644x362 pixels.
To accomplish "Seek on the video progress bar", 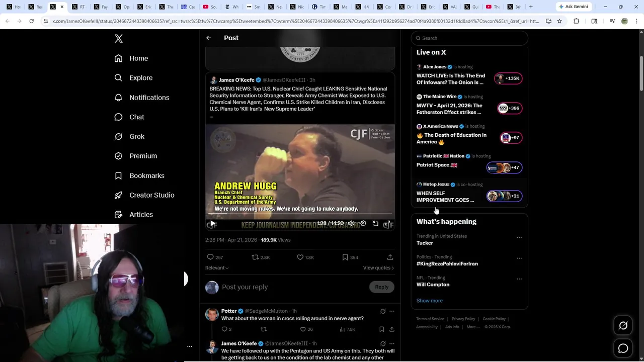I will tap(300, 214).
